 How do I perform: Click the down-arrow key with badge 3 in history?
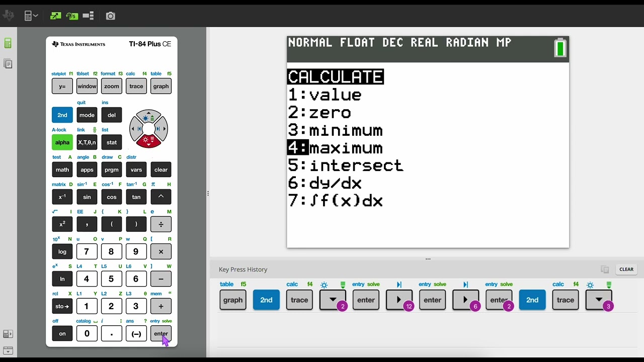point(599,300)
